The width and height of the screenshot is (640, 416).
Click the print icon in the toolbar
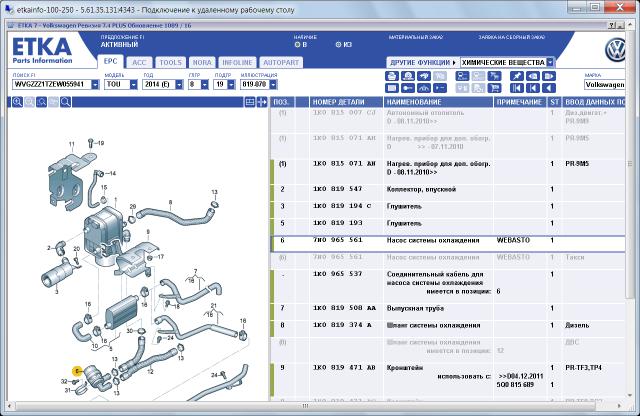(391, 76)
